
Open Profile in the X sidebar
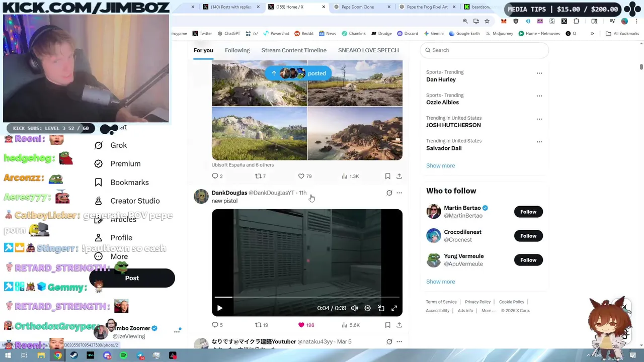(114, 238)
